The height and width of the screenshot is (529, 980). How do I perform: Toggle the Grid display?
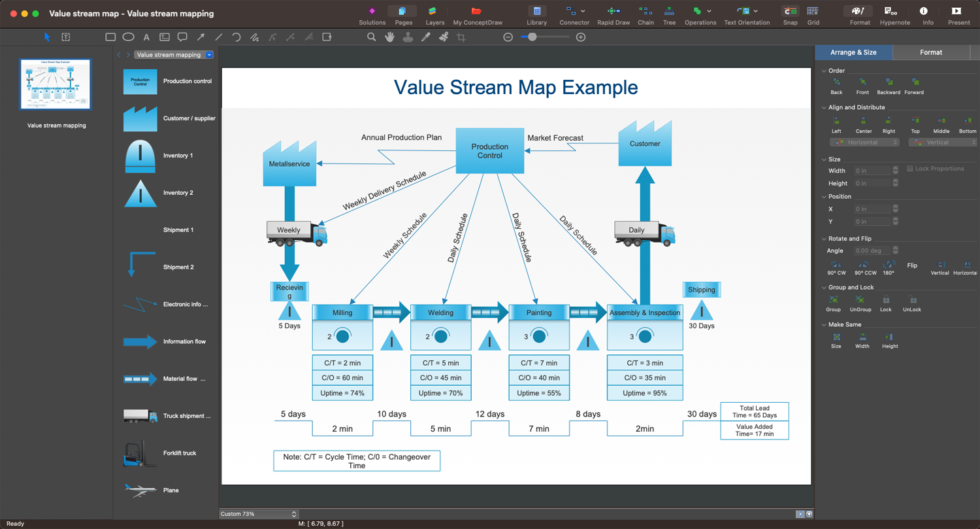click(x=813, y=16)
